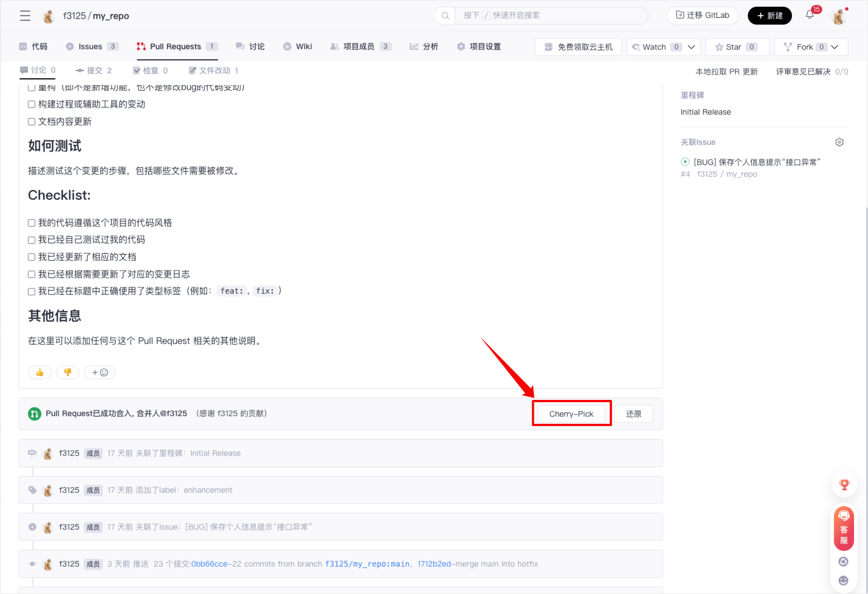Click the red customer service widget

[x=843, y=528]
